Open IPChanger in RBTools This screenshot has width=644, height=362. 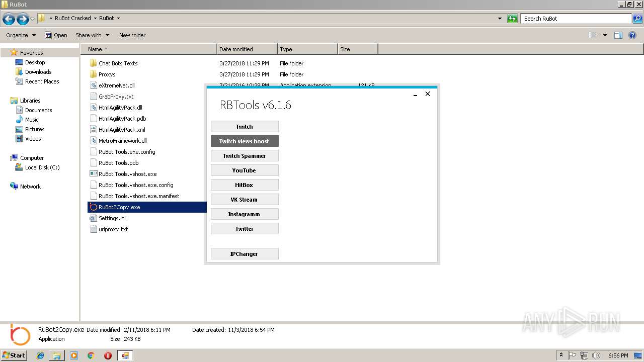[245, 254]
